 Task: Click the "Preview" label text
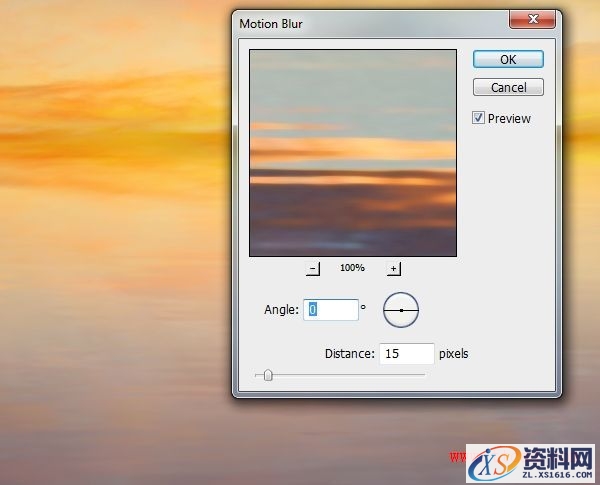pyautogui.click(x=509, y=118)
